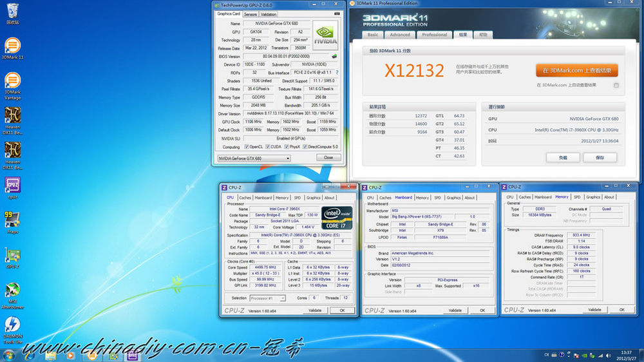
Task: Click the GPU-Z Name field GeForce GTX 680
Action: (x=276, y=23)
